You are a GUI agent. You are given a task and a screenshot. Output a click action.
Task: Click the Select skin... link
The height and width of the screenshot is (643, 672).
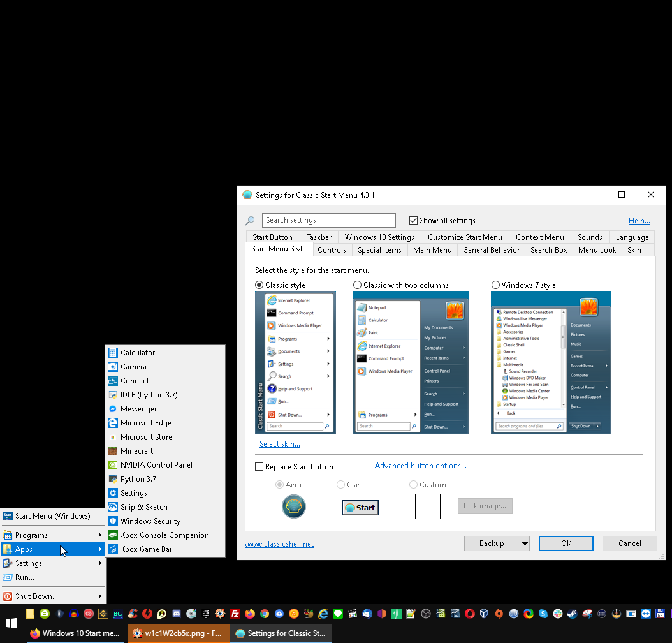(x=280, y=444)
